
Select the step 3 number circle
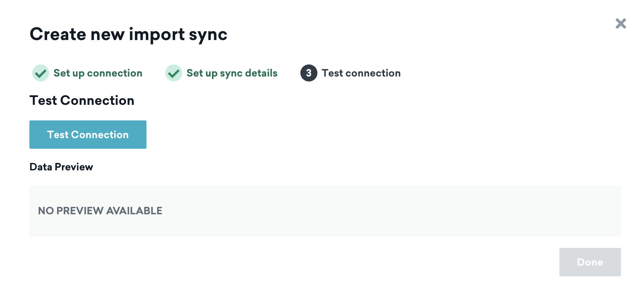(x=309, y=73)
